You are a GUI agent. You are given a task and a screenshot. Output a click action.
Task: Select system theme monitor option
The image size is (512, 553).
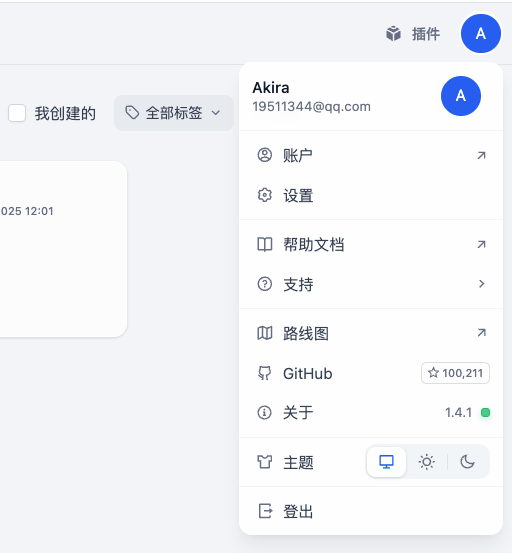click(386, 462)
